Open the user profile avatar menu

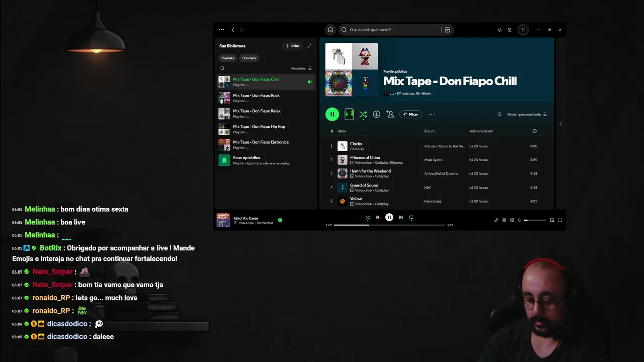[x=523, y=30]
